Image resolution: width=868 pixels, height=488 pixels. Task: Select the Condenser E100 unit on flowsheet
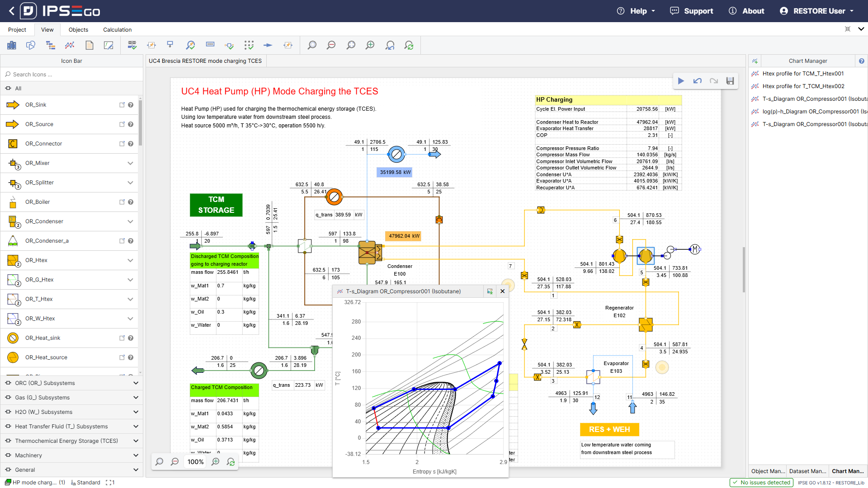tap(370, 253)
